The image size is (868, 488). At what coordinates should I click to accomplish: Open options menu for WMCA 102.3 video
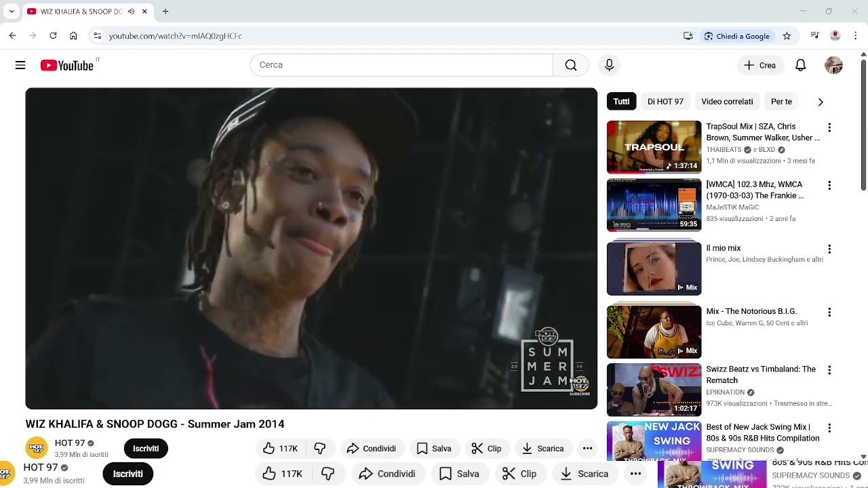(829, 185)
